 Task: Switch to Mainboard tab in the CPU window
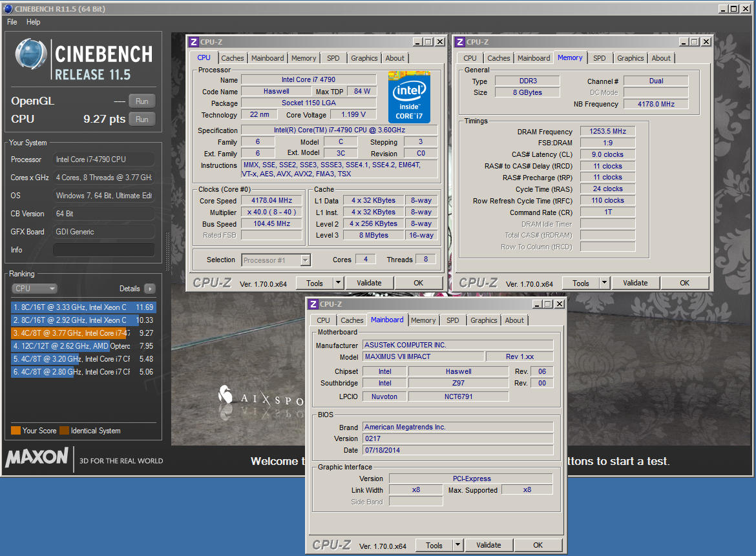pos(268,58)
